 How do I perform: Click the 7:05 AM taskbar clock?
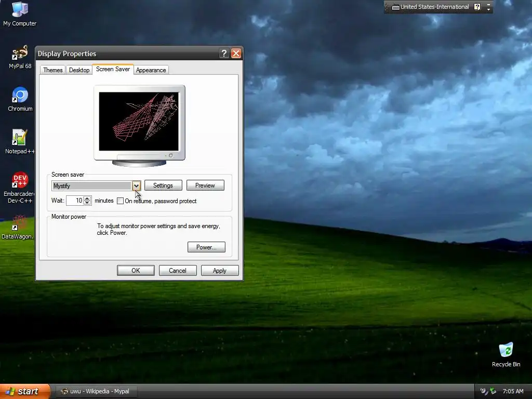(513, 391)
